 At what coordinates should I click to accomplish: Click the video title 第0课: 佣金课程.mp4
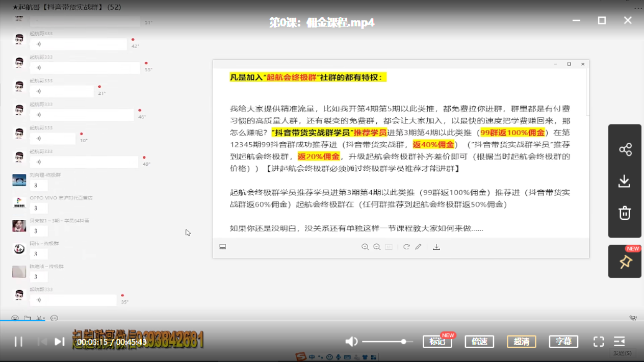[x=322, y=22]
